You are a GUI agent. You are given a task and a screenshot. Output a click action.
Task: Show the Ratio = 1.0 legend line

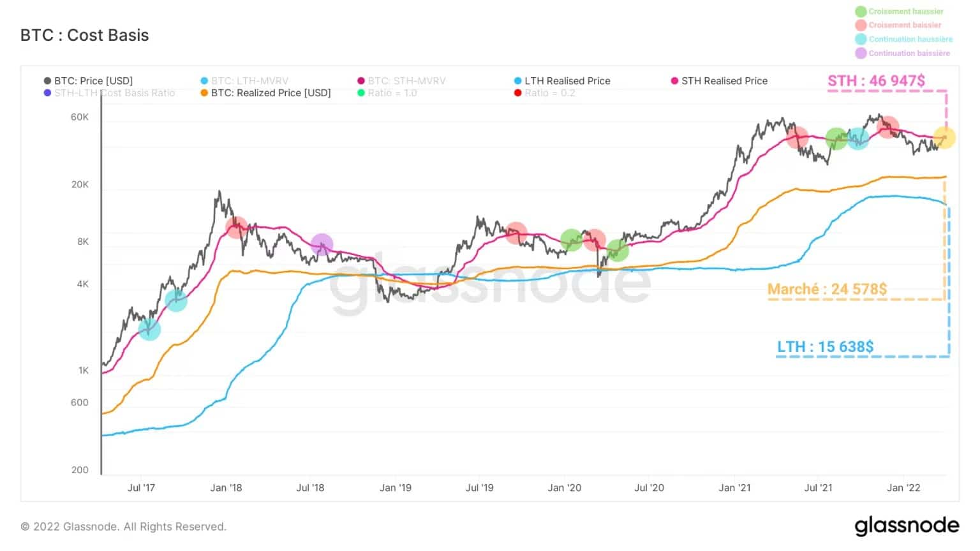[387, 93]
